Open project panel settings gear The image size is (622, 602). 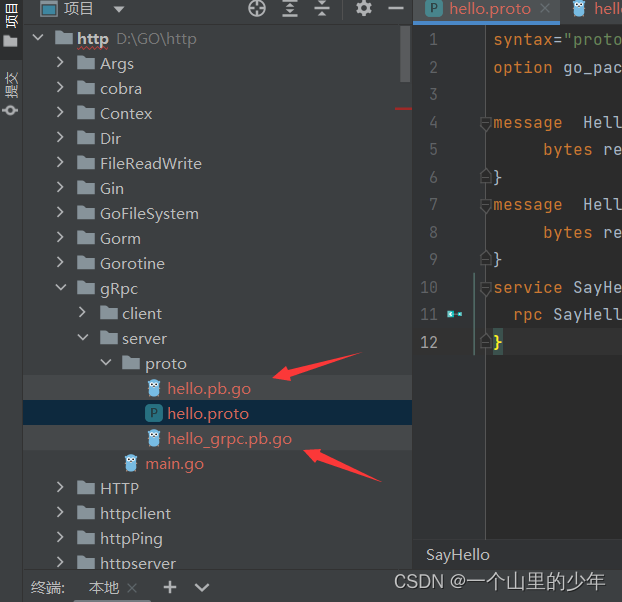[x=363, y=8]
